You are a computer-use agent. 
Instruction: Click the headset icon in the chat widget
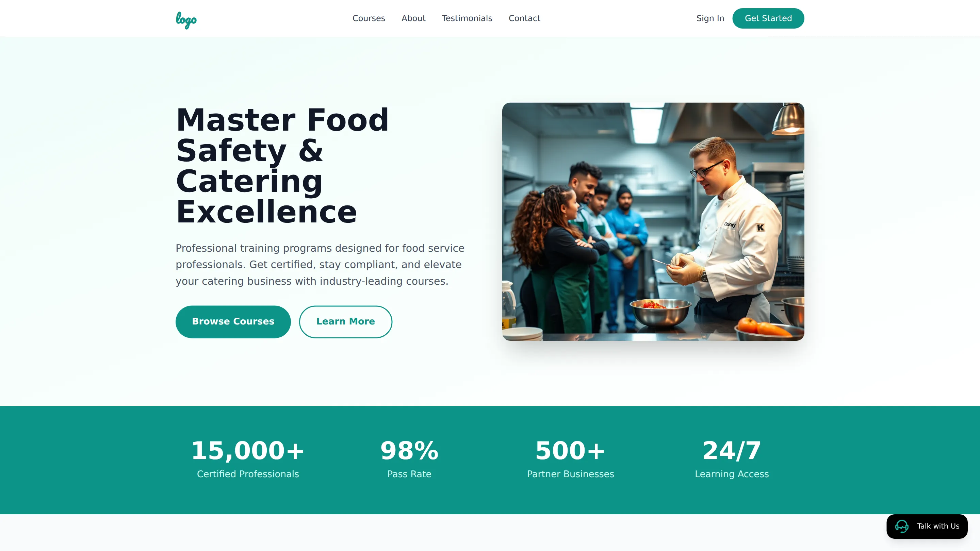point(902,526)
